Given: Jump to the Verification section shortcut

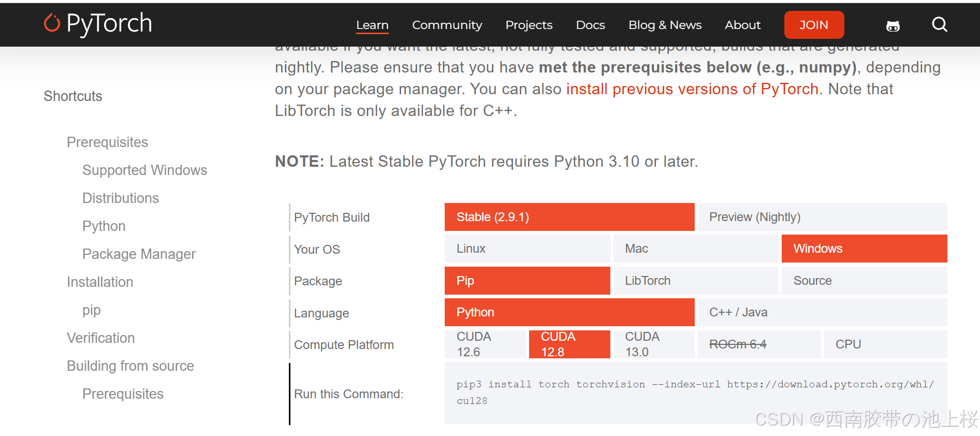Looking at the screenshot, I should click(x=101, y=338).
